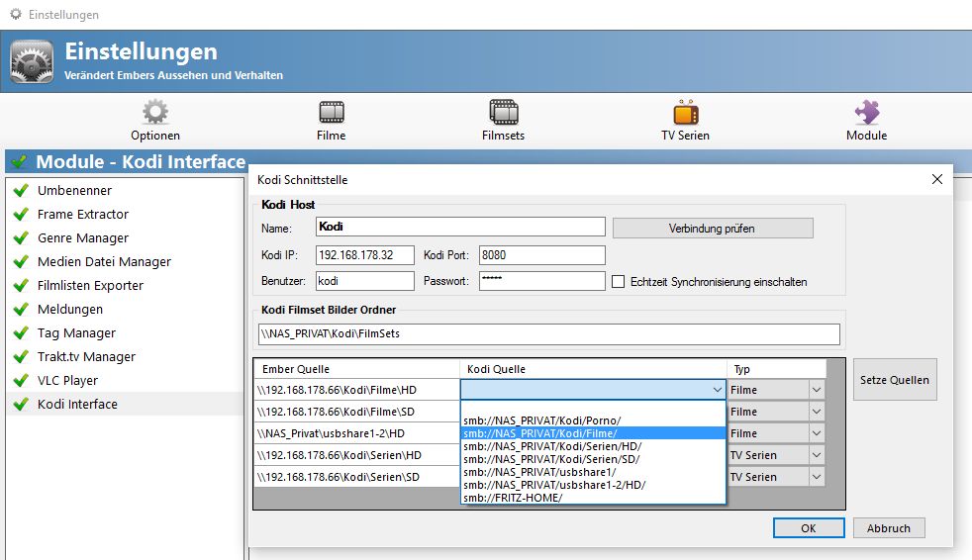Open the TV Serien television icon

tap(686, 112)
